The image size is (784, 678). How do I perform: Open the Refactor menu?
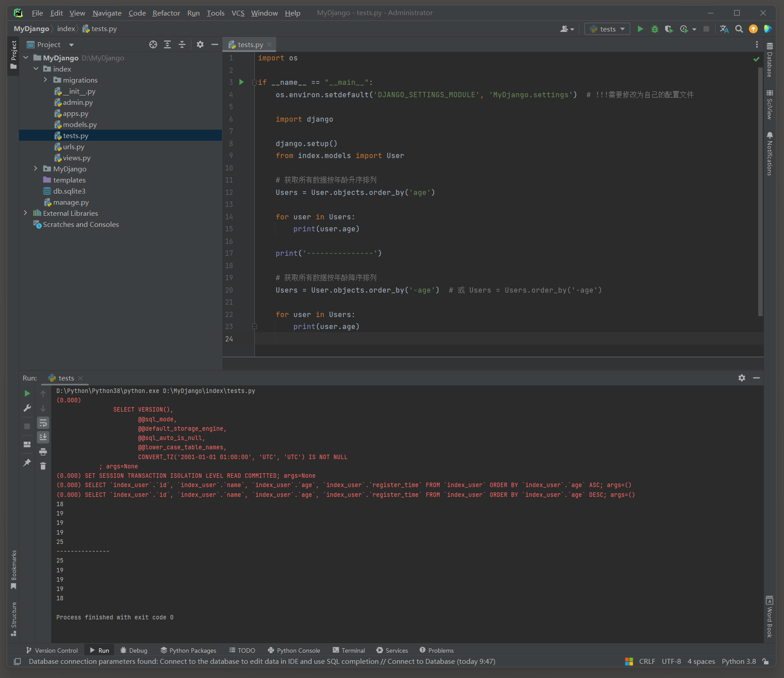click(x=166, y=13)
